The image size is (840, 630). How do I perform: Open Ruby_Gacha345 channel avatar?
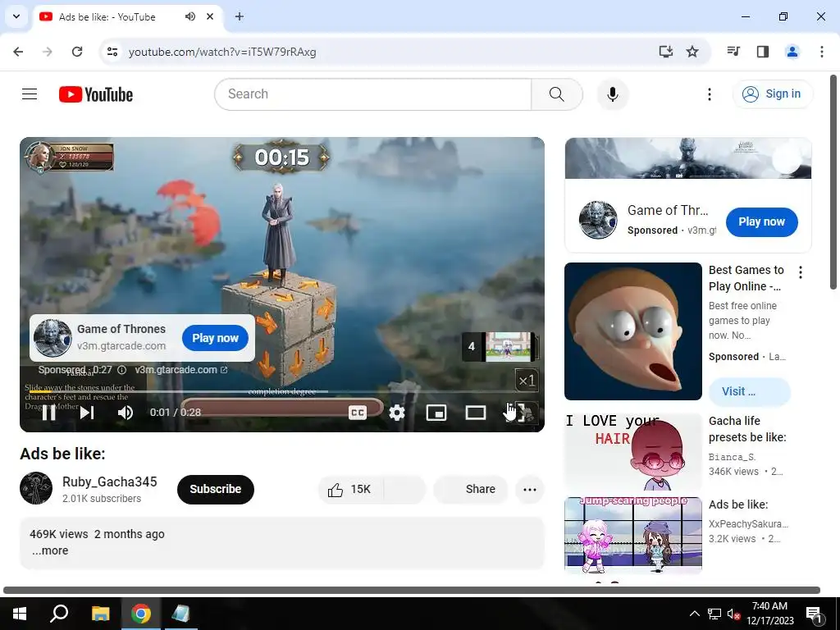(36, 488)
